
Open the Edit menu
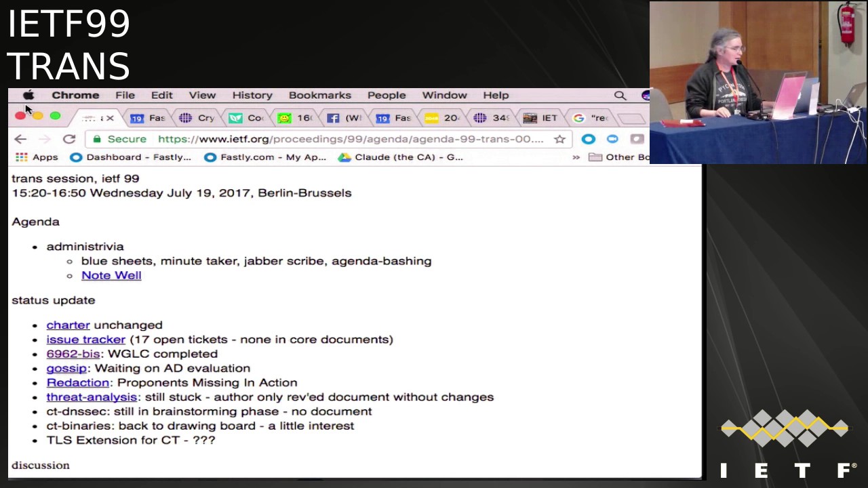(x=161, y=96)
